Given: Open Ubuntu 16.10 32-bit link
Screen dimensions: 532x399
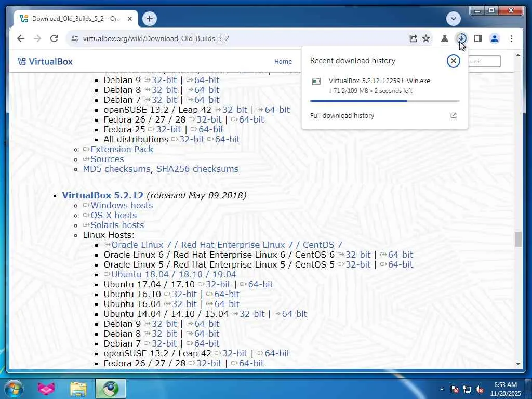Looking at the screenshot, I should pyautogui.click(x=184, y=294).
